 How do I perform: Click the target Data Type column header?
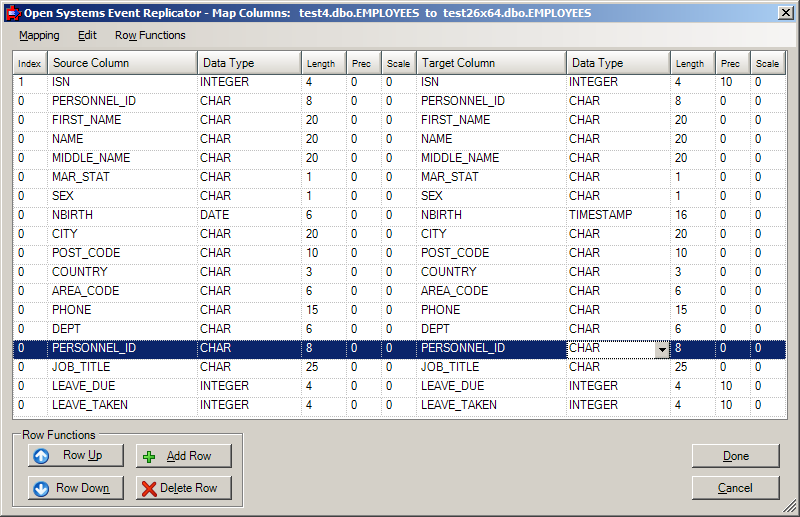pos(618,63)
